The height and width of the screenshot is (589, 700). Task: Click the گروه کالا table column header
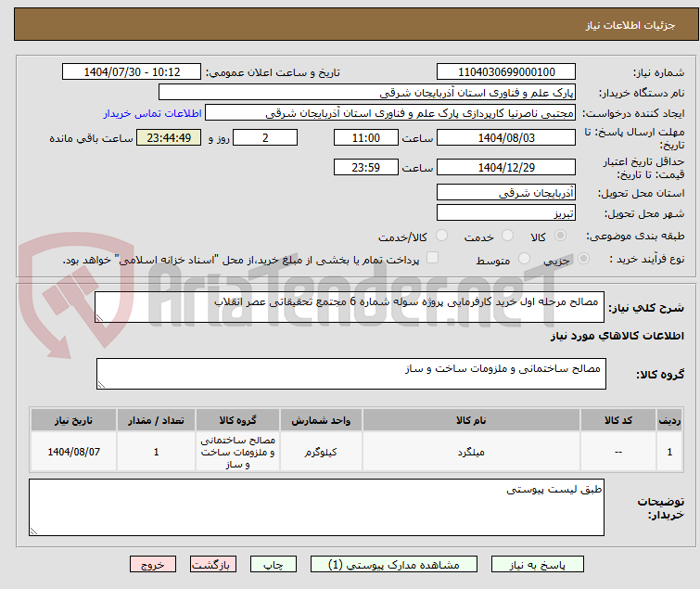tap(237, 420)
